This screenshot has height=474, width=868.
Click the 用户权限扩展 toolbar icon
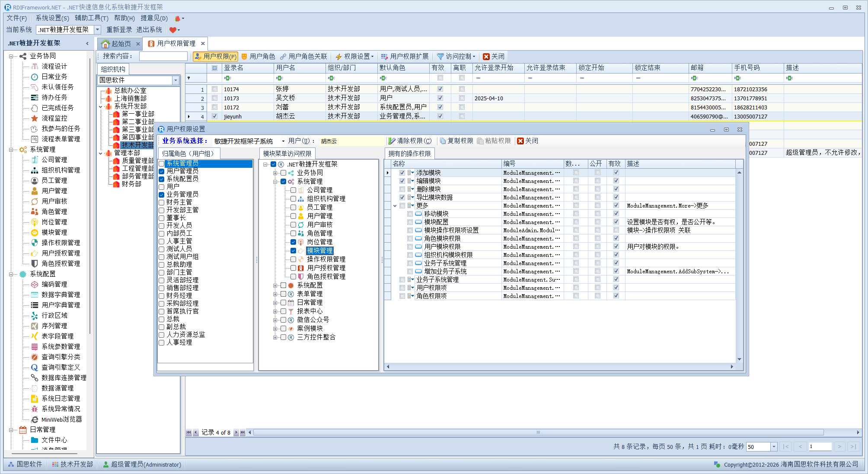pos(384,57)
